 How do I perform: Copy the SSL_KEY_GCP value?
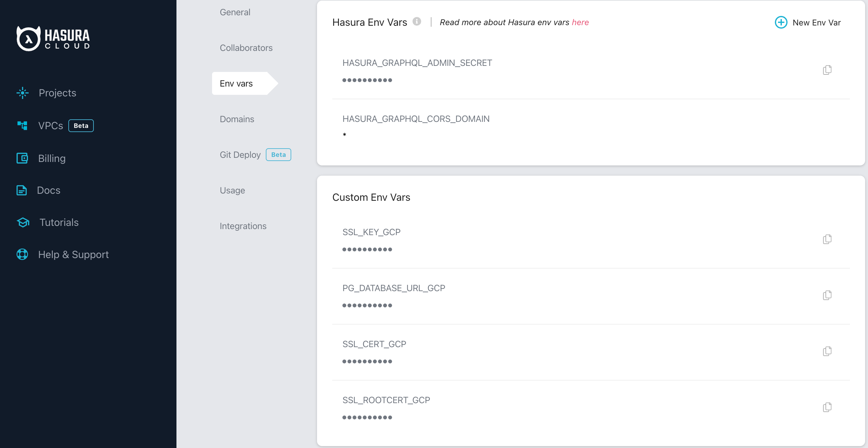[x=828, y=239]
